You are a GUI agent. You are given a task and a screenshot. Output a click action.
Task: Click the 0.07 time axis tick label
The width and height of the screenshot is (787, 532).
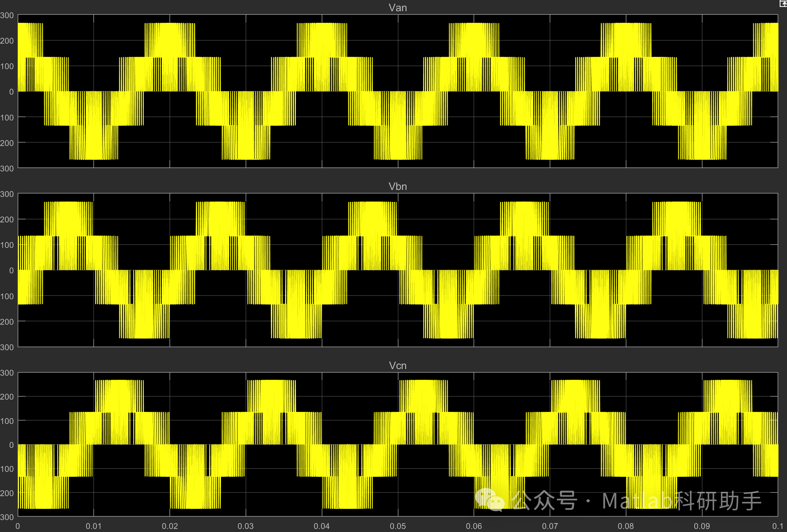pyautogui.click(x=550, y=526)
